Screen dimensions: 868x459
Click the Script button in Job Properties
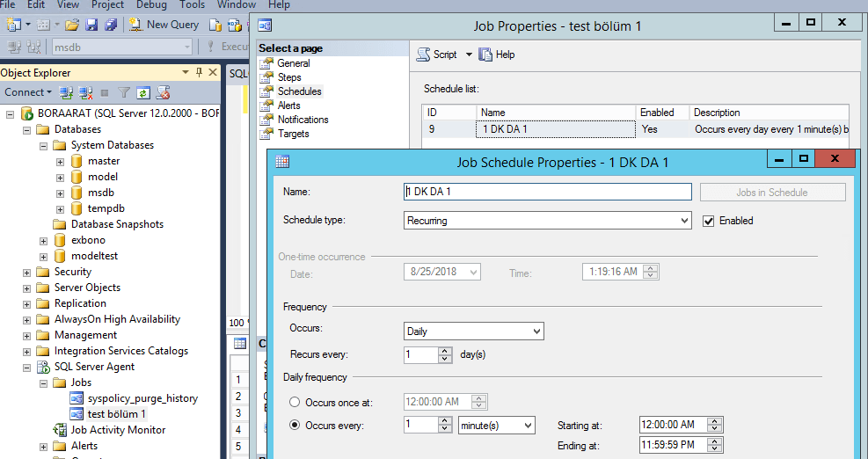point(437,55)
